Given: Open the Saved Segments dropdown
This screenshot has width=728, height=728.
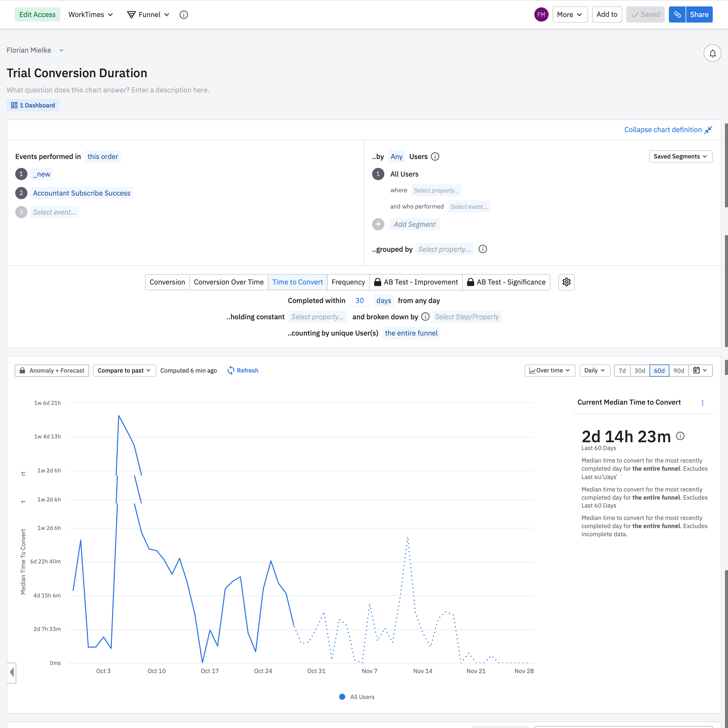Looking at the screenshot, I should (680, 156).
